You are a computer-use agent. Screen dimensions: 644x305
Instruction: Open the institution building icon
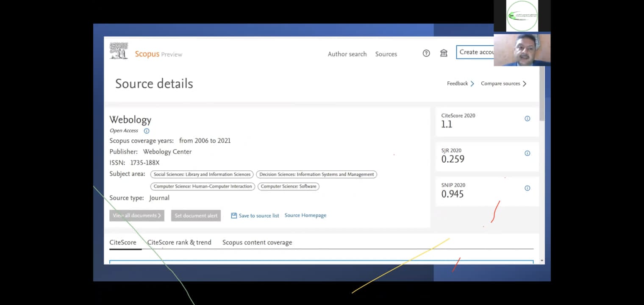pyautogui.click(x=444, y=53)
